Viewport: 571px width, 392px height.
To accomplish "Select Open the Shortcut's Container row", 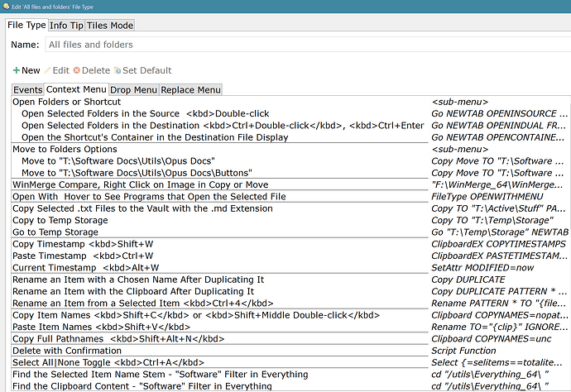I will point(291,137).
